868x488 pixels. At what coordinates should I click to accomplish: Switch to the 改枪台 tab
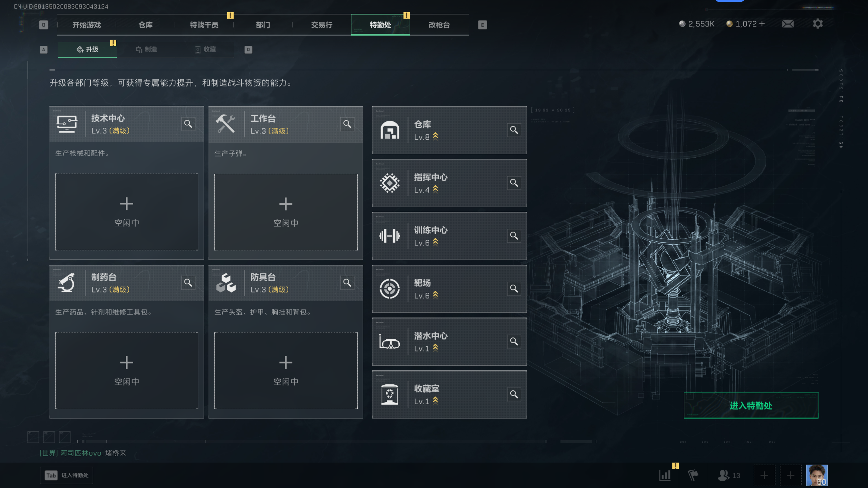click(439, 25)
